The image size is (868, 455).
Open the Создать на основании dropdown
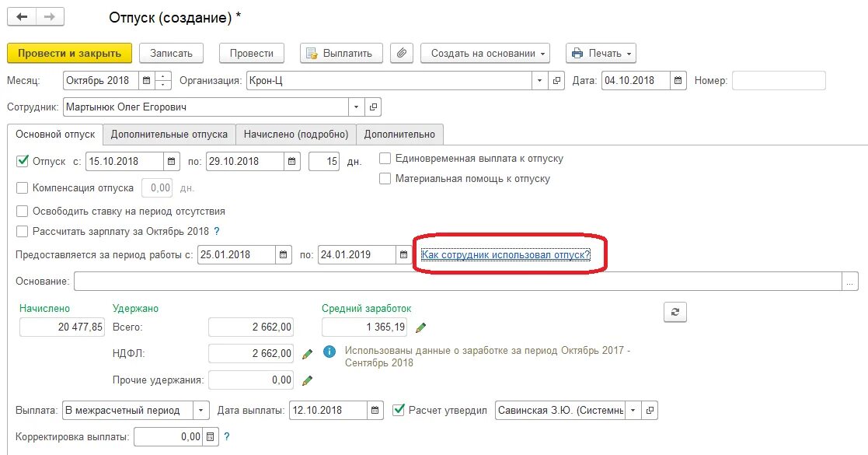tap(485, 53)
